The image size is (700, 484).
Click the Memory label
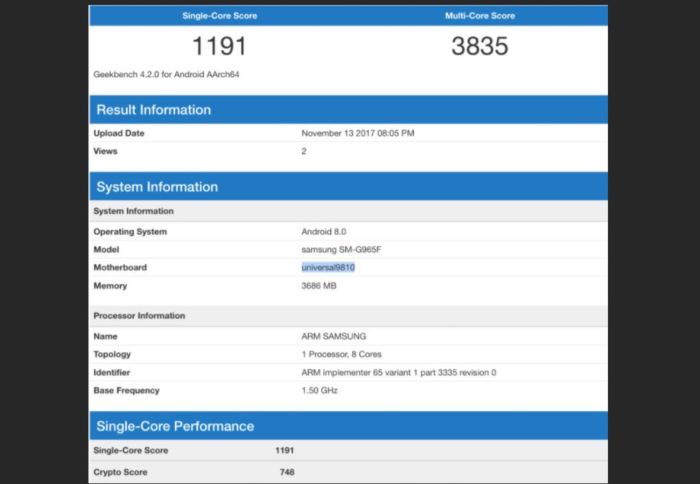click(110, 286)
